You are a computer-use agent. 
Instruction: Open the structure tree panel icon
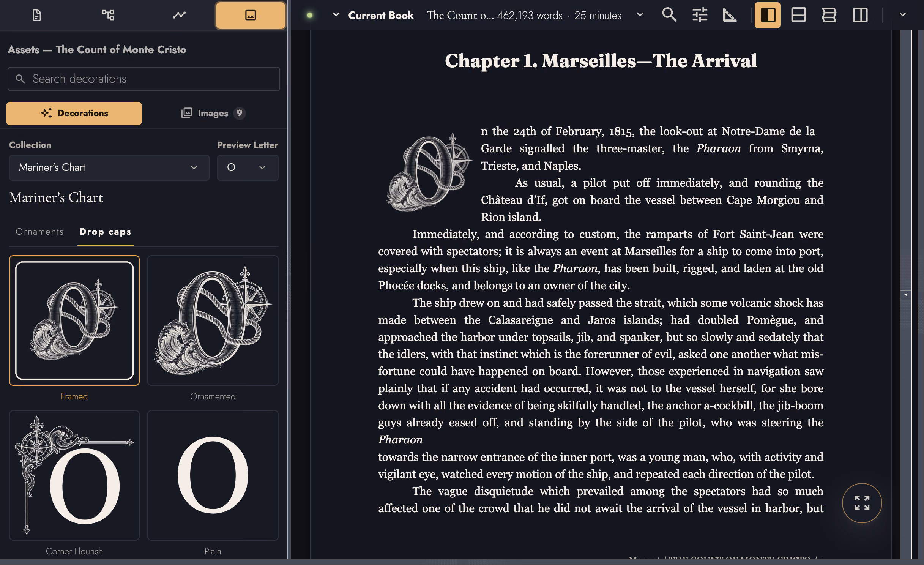pos(108,15)
